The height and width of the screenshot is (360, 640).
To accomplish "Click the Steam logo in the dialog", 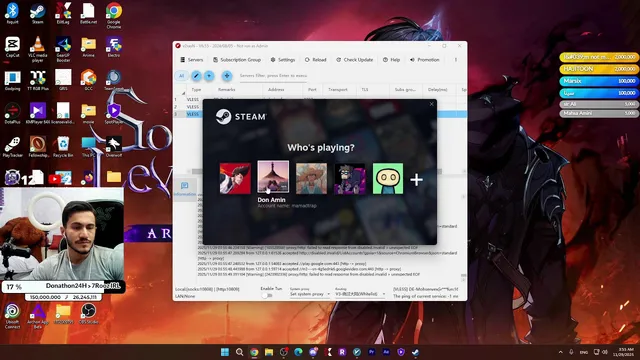I will (241, 116).
